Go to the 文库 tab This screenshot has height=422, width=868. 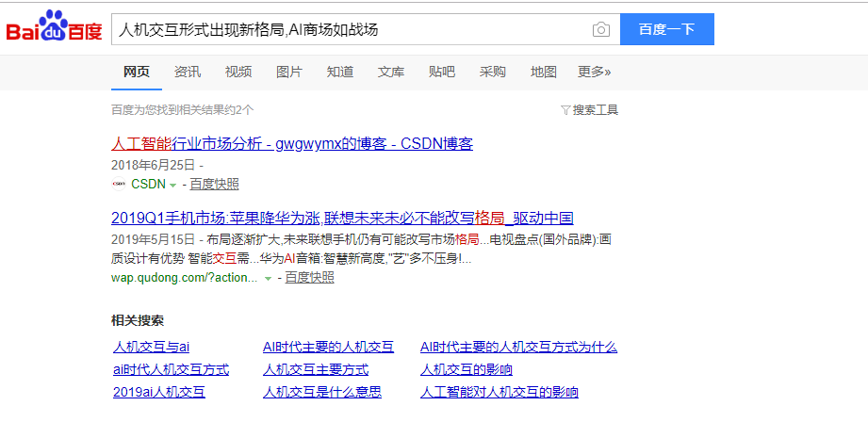point(391,72)
